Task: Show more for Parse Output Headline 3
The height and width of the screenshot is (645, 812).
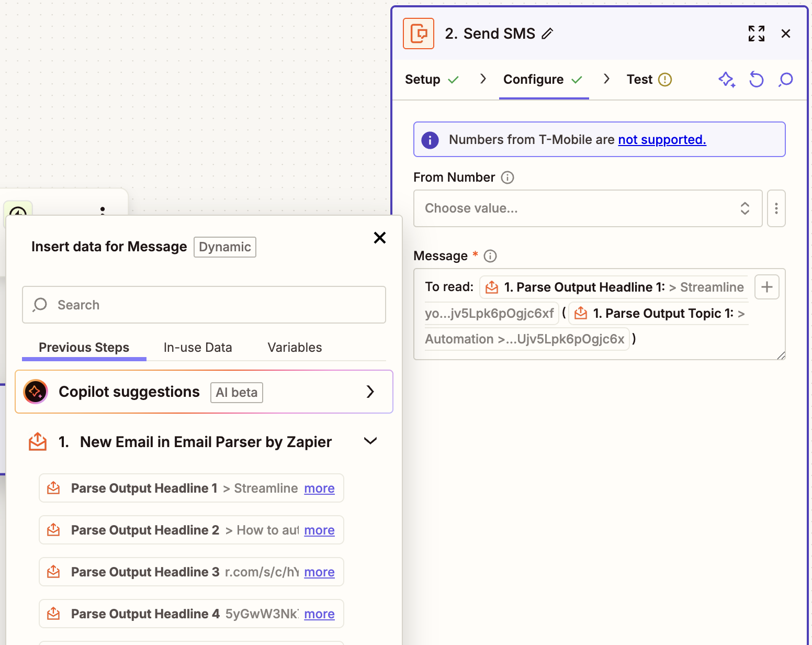Action: click(x=320, y=572)
